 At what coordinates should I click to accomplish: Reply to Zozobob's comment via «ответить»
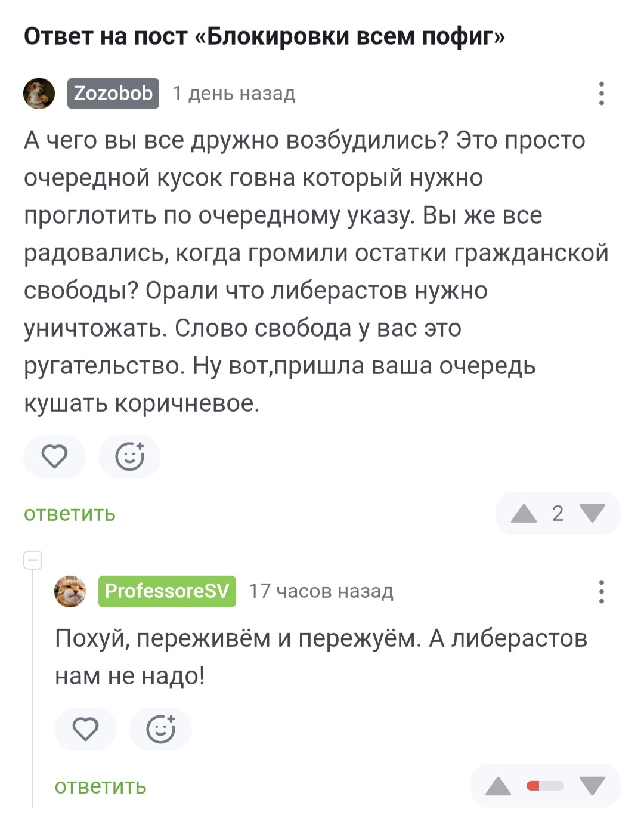point(69,514)
